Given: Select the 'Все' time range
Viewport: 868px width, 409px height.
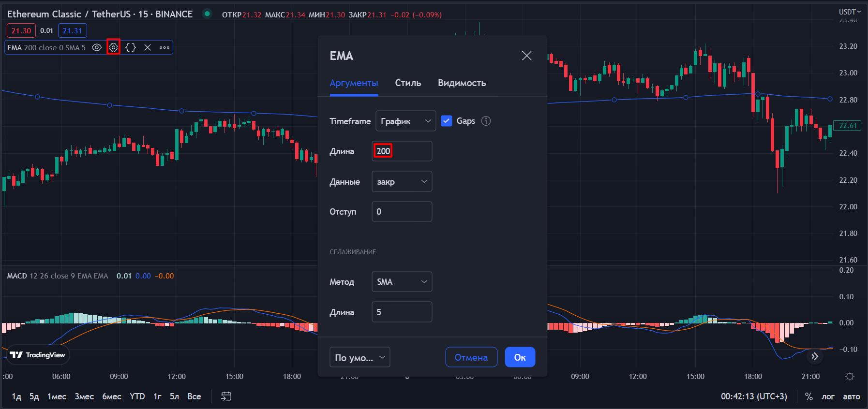Looking at the screenshot, I should pos(194,396).
